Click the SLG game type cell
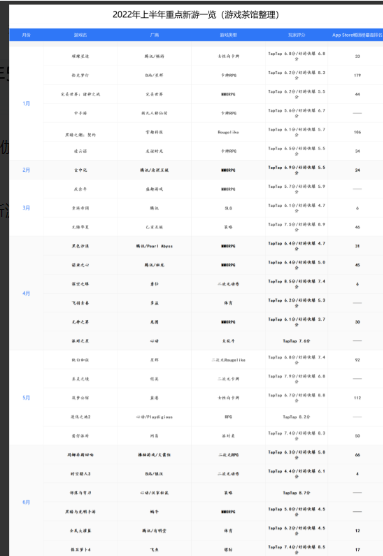The height and width of the screenshot is (556, 383). [228, 208]
